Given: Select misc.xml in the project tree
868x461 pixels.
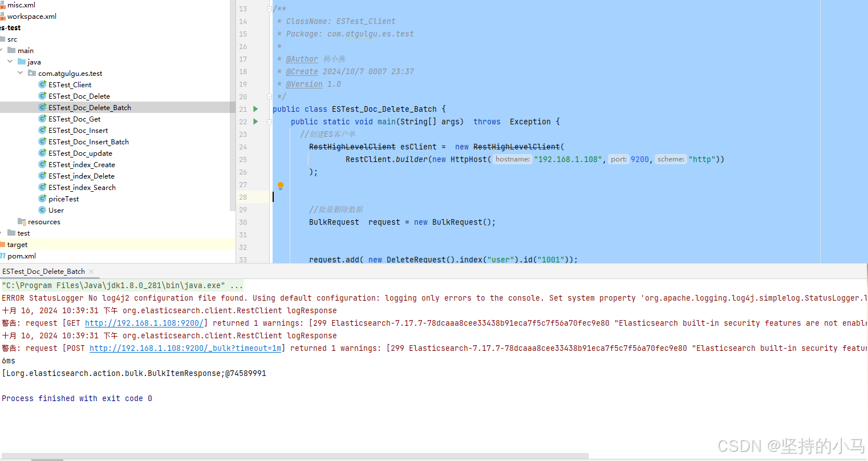Looking at the screenshot, I should 21,5.
